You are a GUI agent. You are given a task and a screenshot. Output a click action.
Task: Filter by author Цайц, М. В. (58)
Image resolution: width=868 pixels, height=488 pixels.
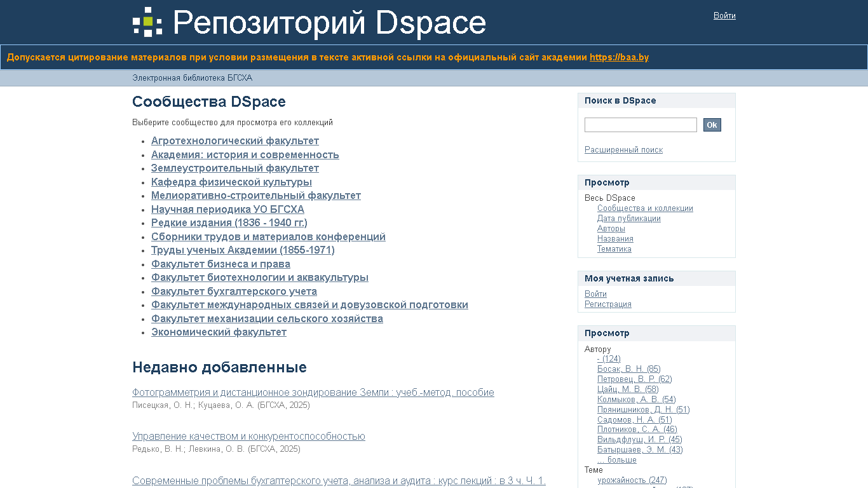coord(628,390)
